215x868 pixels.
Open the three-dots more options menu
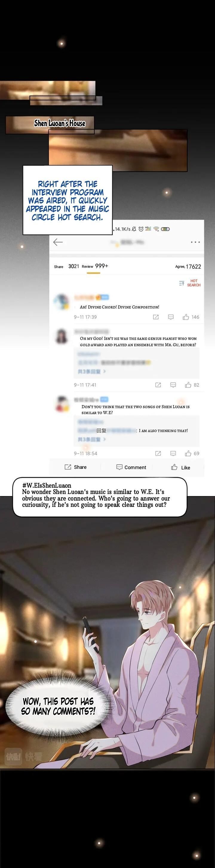pos(195,242)
